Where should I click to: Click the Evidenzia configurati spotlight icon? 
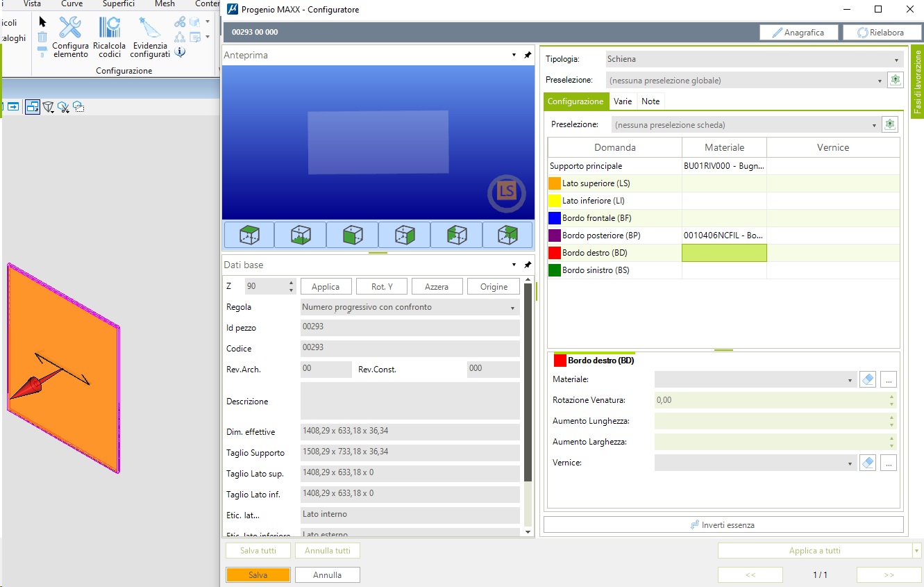pos(149,28)
